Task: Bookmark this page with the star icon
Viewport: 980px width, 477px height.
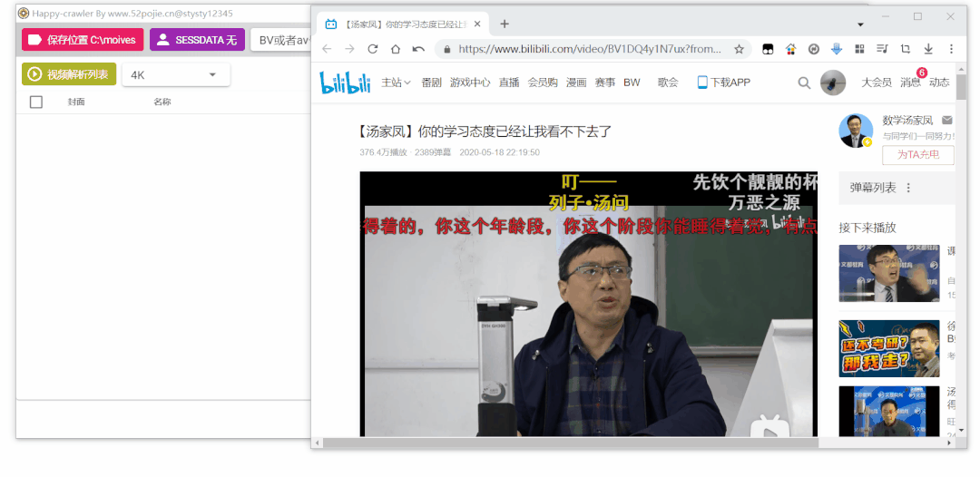Action: [739, 49]
